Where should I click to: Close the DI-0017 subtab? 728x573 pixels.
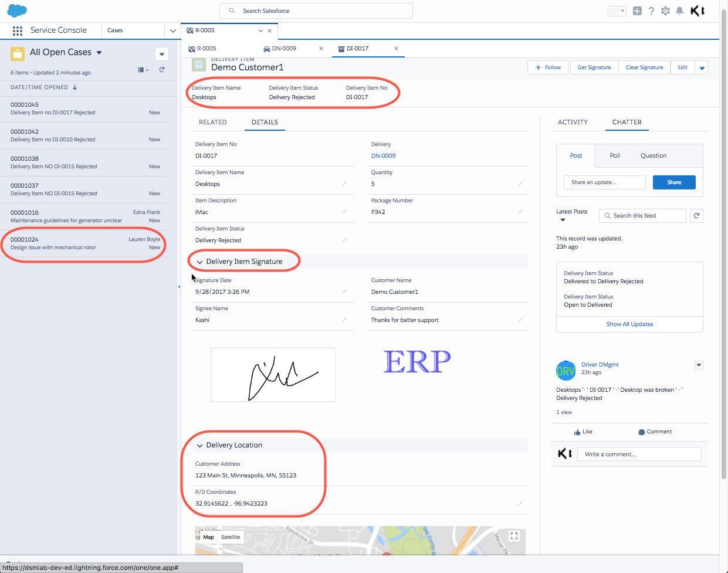click(396, 49)
